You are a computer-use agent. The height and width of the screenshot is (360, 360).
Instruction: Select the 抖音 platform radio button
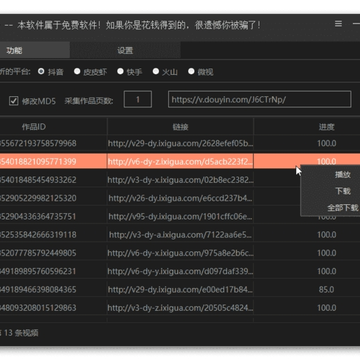click(41, 71)
